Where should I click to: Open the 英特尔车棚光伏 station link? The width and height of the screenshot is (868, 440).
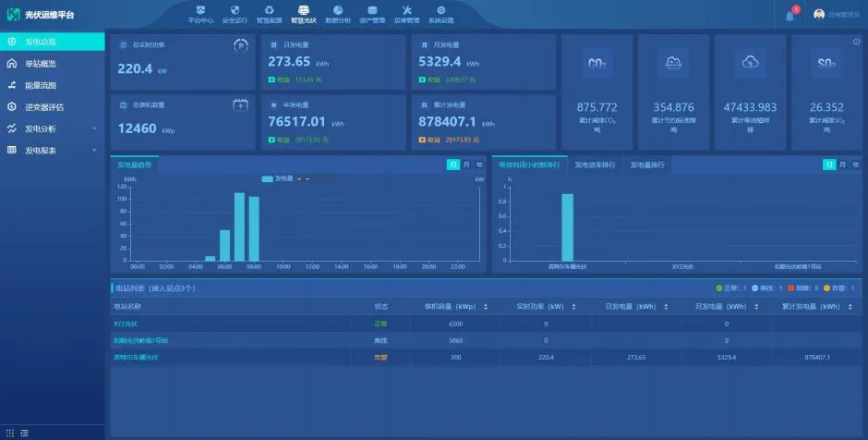point(136,358)
